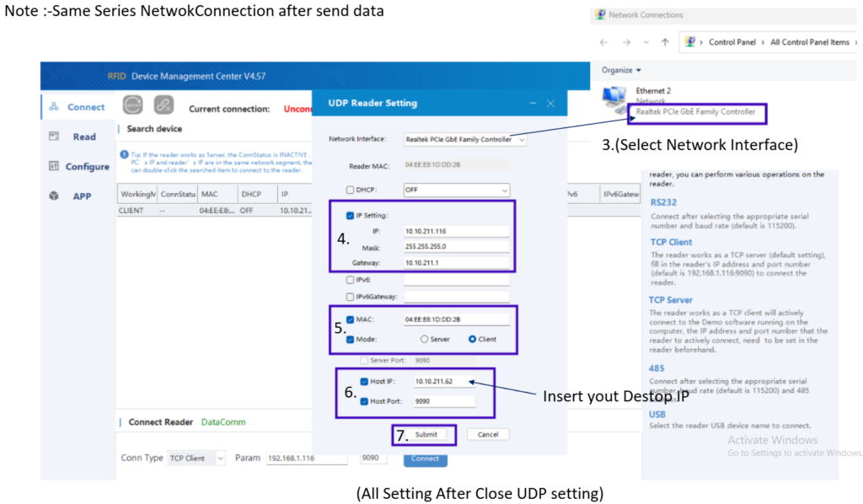863x504 pixels.
Task: Minimize the UDP Reader Setting dialog
Action: point(533,103)
